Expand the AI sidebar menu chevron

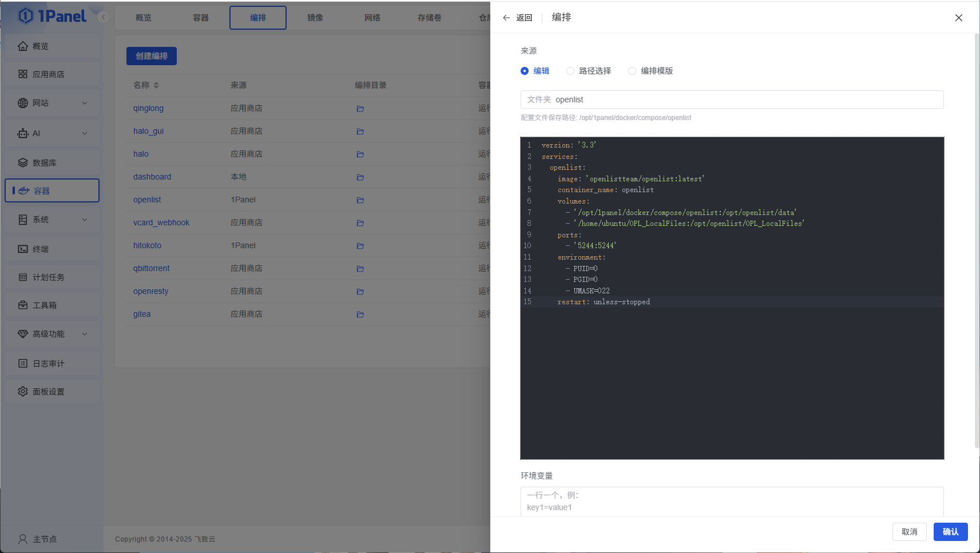pyautogui.click(x=85, y=133)
